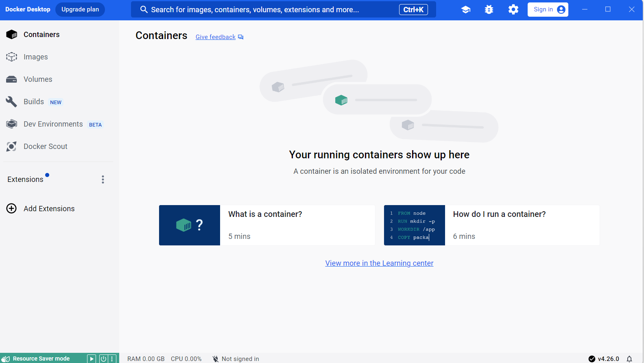Click the v4.26.0 version indicator
Viewport: 644px width, 363px height.
coord(604,359)
